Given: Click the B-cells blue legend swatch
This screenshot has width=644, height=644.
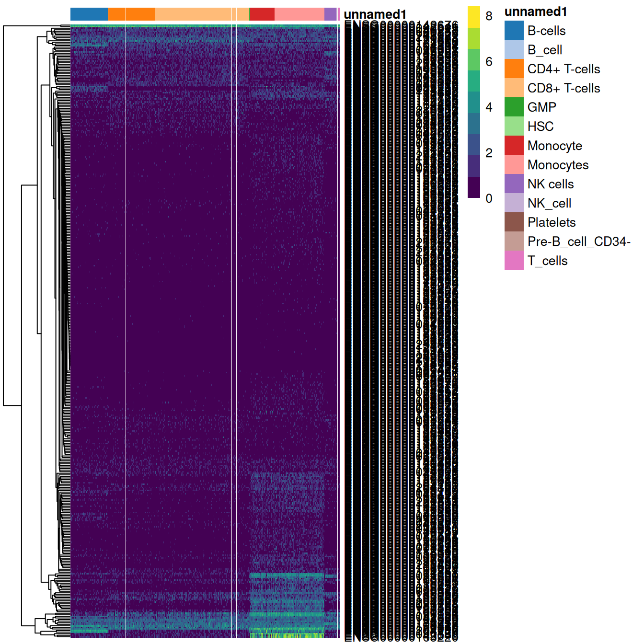Looking at the screenshot, I should tap(514, 31).
